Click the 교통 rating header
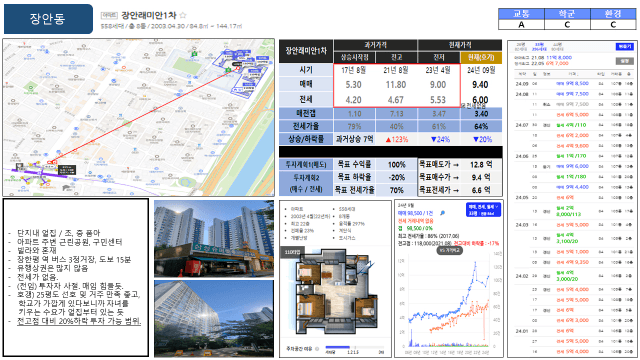The height and width of the screenshot is (360, 640). [521, 14]
